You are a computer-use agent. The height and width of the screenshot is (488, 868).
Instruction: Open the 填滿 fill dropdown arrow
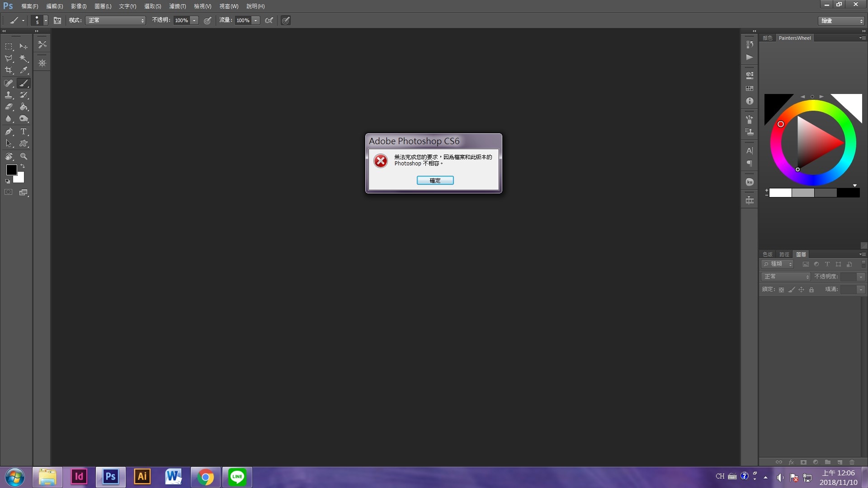(x=861, y=290)
